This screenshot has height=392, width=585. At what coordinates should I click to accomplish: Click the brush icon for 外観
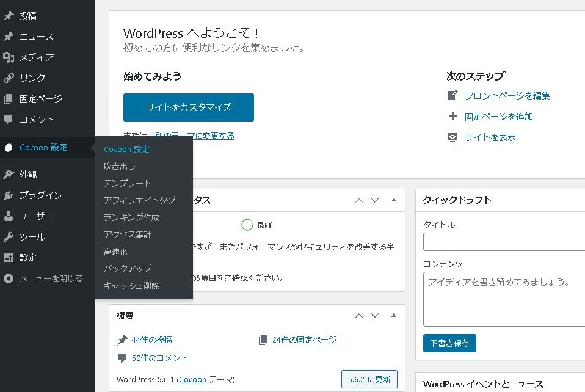(x=9, y=175)
